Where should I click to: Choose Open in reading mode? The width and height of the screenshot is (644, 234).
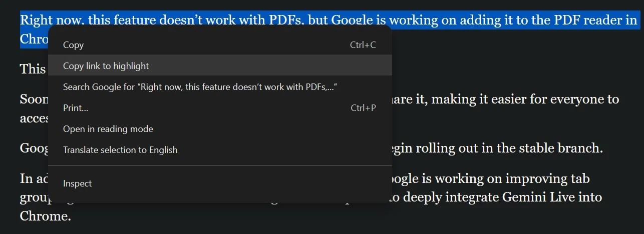(x=108, y=129)
